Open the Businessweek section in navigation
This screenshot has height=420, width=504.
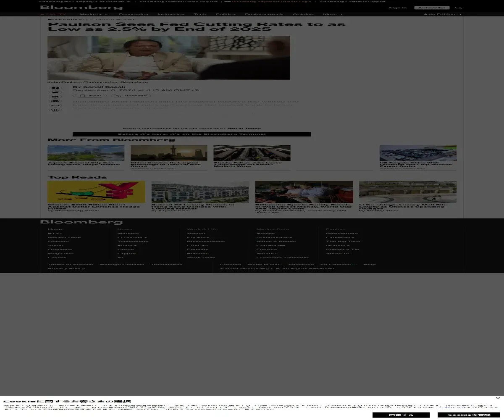tap(264, 14)
